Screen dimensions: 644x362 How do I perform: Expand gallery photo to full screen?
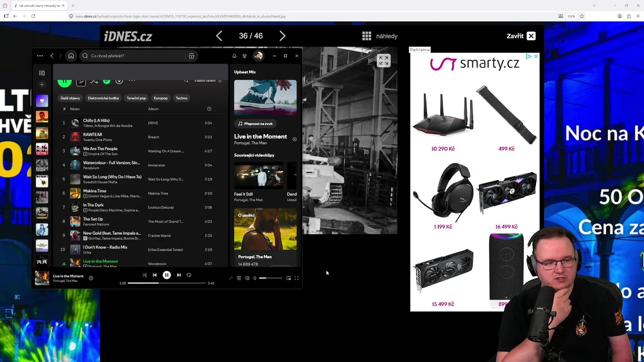point(384,61)
